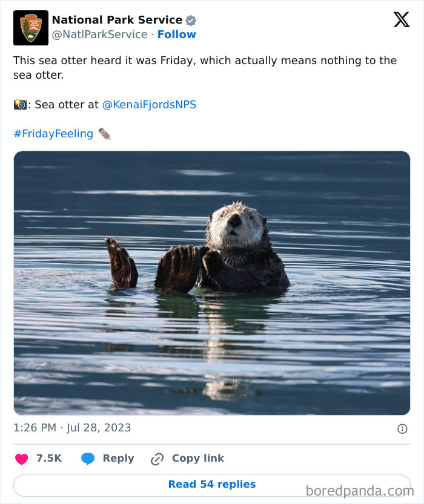Click the National Park Service display name
This screenshot has width=424, height=504.
(117, 19)
